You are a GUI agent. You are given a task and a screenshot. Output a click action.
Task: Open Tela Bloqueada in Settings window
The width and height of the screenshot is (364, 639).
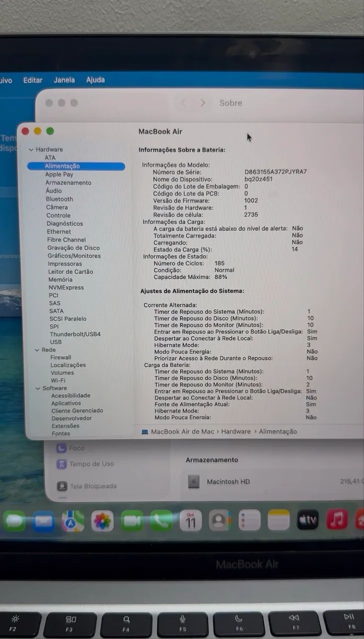click(x=93, y=486)
